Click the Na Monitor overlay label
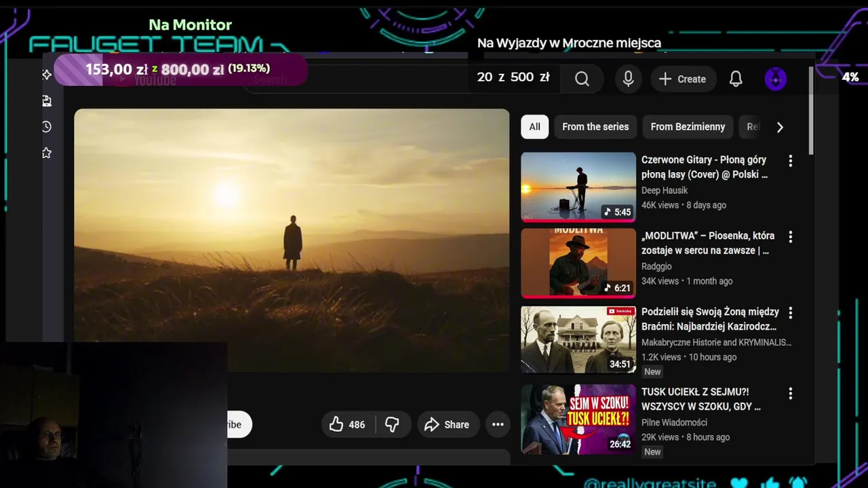The image size is (868, 488). (191, 25)
